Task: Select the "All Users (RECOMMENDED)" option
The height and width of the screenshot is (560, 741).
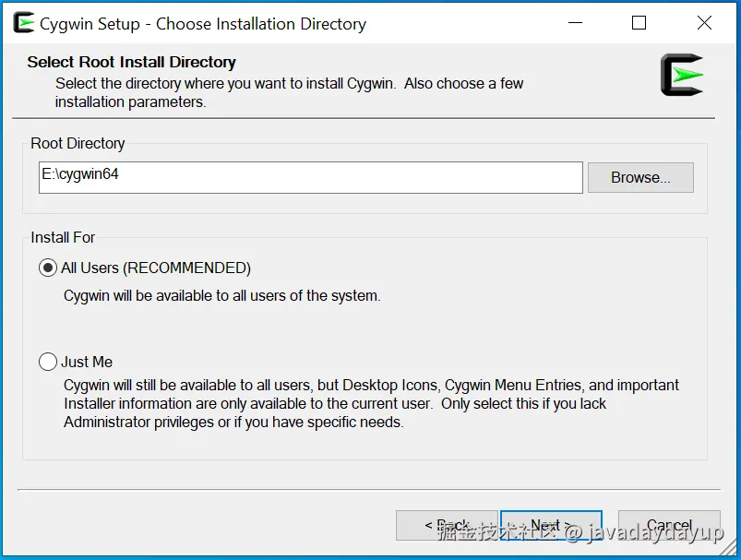Action: coord(47,268)
